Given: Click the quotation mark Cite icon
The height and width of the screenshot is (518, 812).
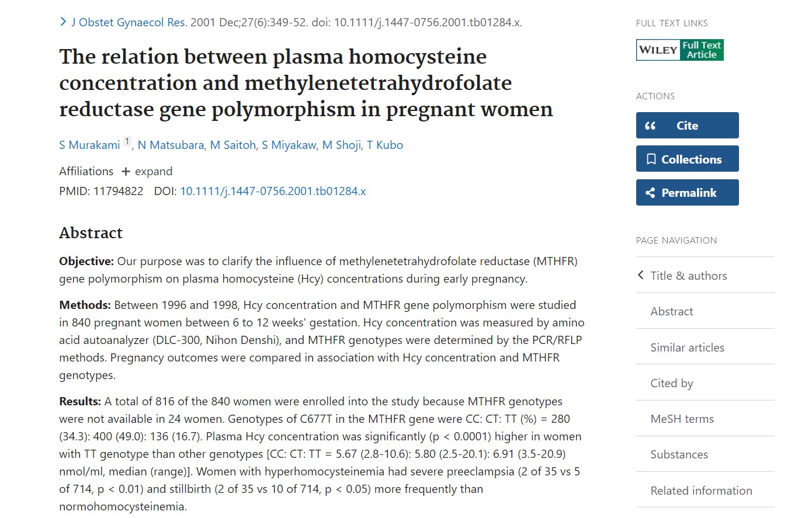Looking at the screenshot, I should coord(650,126).
